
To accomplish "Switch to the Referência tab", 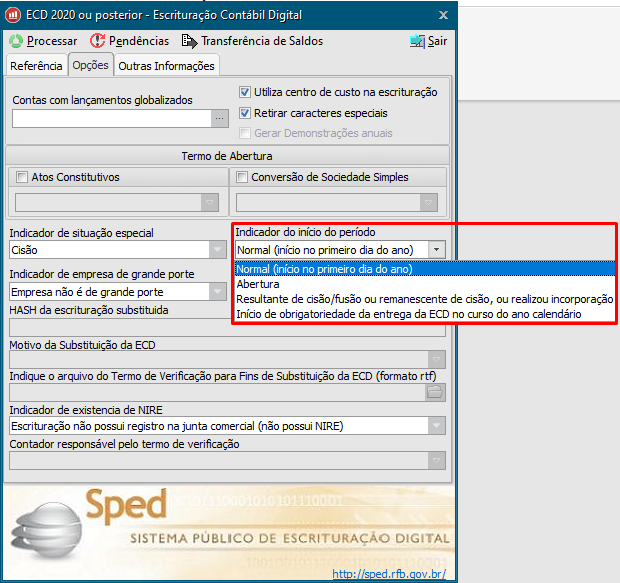I will (x=36, y=66).
